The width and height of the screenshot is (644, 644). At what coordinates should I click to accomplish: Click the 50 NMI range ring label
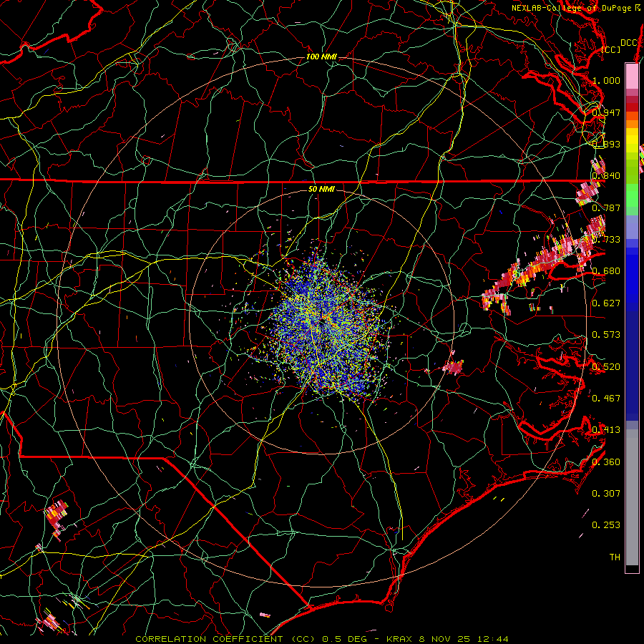321,189
